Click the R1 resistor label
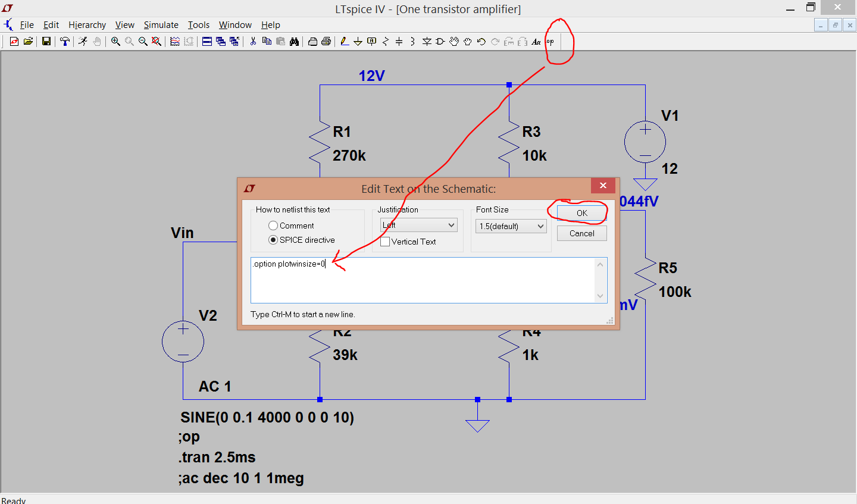 click(x=342, y=132)
